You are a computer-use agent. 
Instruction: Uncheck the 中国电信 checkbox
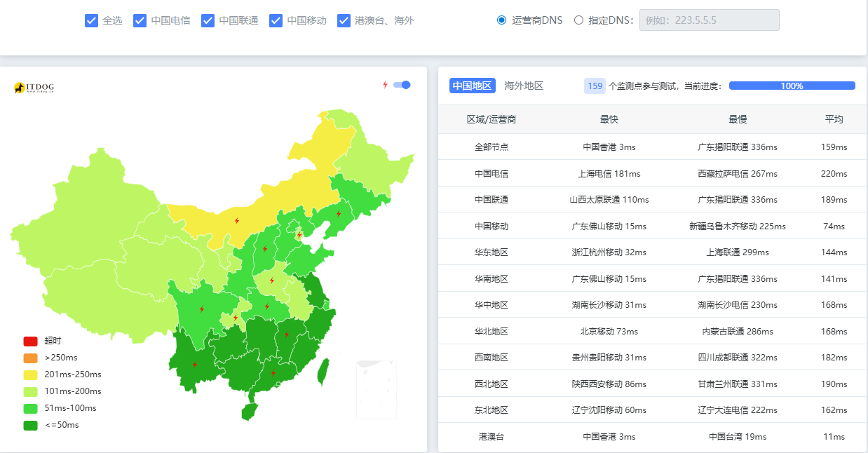coord(140,20)
